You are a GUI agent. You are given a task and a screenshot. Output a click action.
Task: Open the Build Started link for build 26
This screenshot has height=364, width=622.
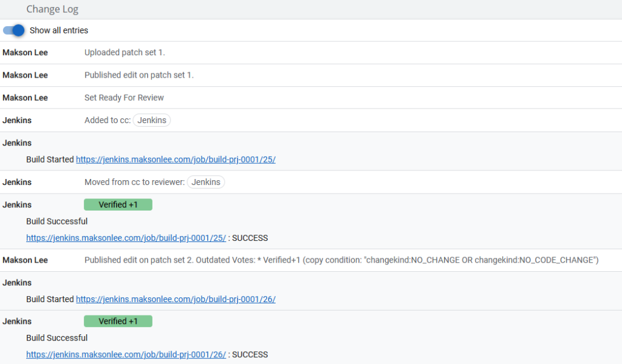click(x=176, y=300)
